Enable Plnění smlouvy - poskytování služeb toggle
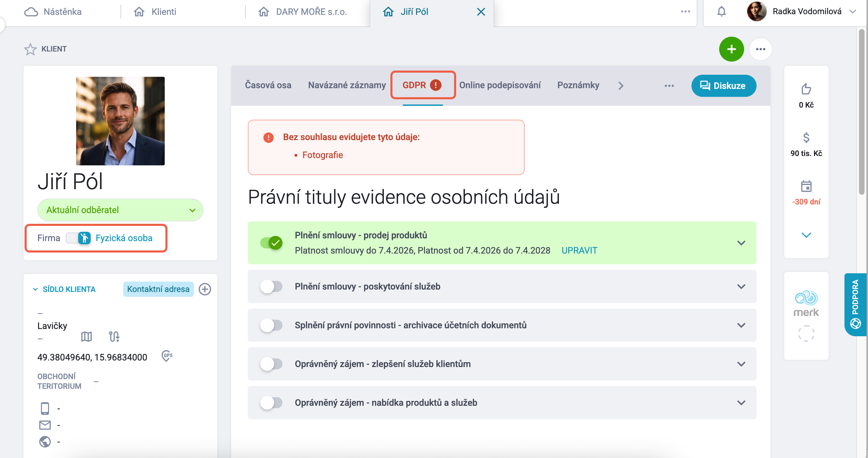The image size is (868, 458). click(x=271, y=286)
